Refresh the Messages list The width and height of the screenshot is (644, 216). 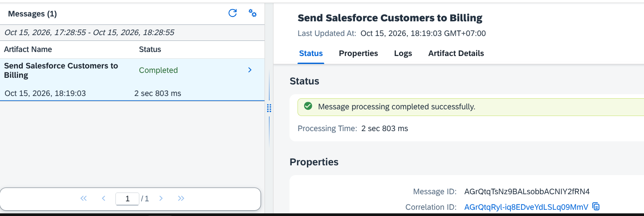tap(232, 13)
